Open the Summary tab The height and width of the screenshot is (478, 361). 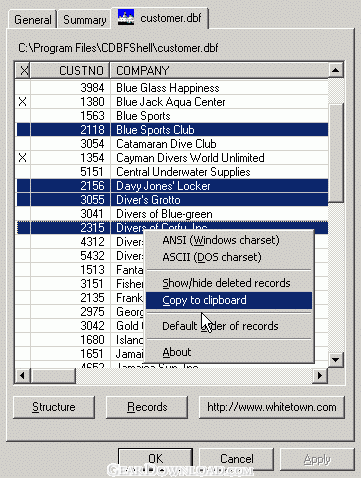pyautogui.click(x=84, y=19)
